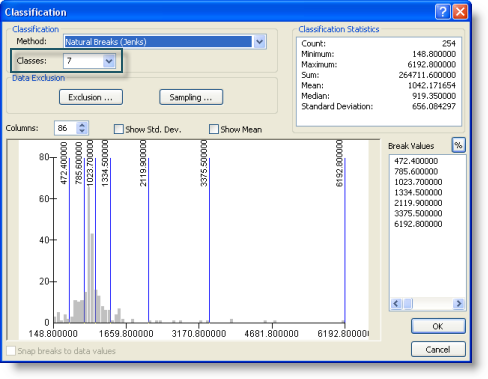The width and height of the screenshot is (488, 379).
Task: Click the Mean value 1042.171654
Action: click(432, 86)
